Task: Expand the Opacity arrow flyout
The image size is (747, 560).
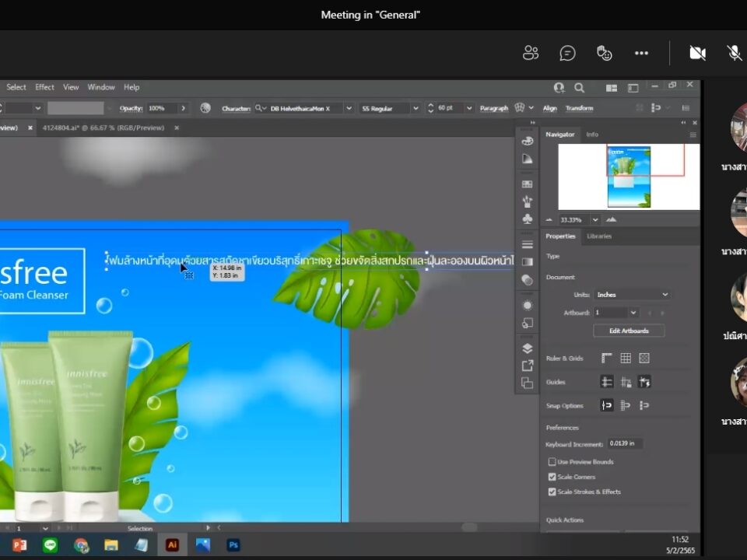Action: (x=183, y=108)
